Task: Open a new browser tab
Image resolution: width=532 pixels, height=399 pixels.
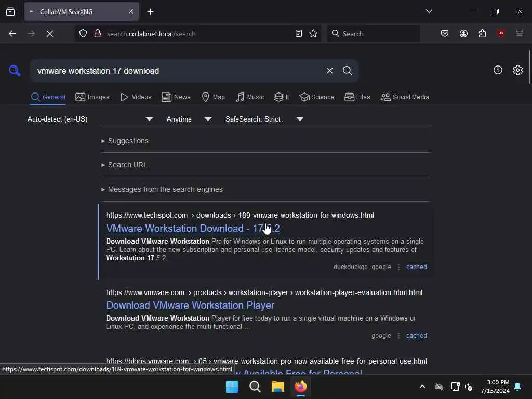Action: point(150,12)
